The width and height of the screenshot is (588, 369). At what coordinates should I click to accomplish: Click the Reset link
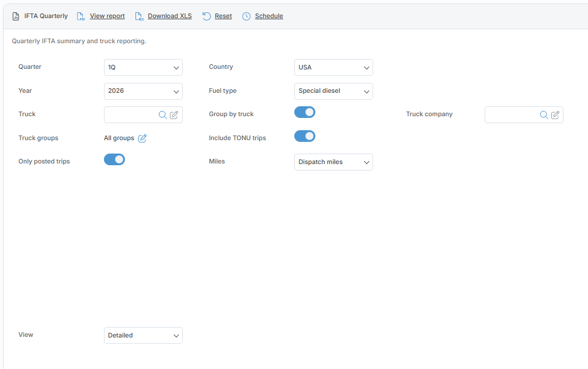[x=224, y=16]
